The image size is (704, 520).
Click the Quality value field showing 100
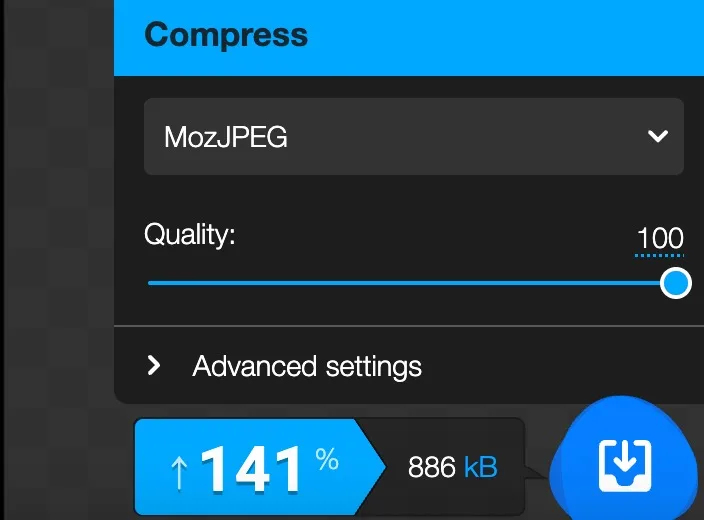pyautogui.click(x=659, y=239)
